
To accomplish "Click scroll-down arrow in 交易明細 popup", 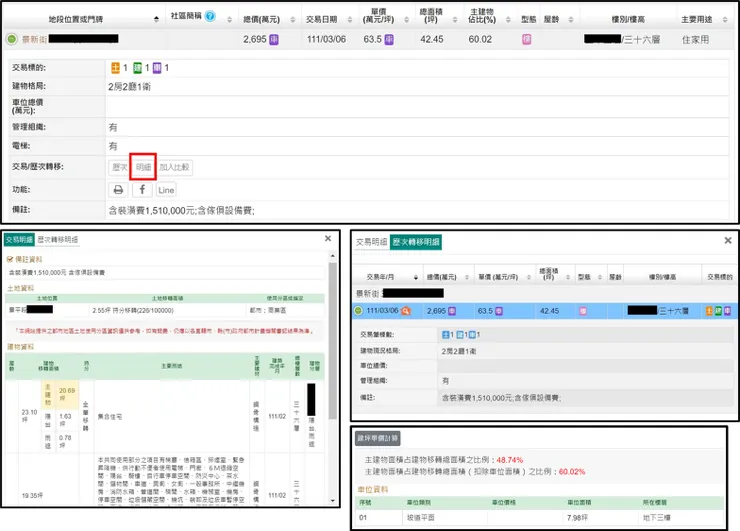I will coord(333,500).
